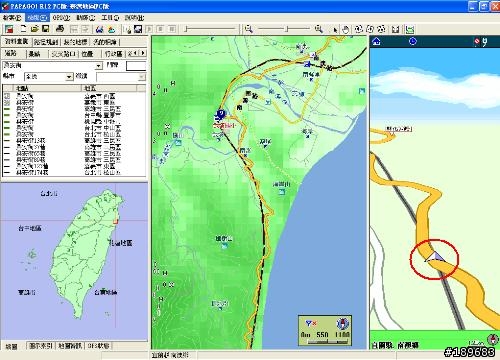The height and width of the screenshot is (360, 500).
Task: Save with the floppy disk icon
Action: click(45, 29)
